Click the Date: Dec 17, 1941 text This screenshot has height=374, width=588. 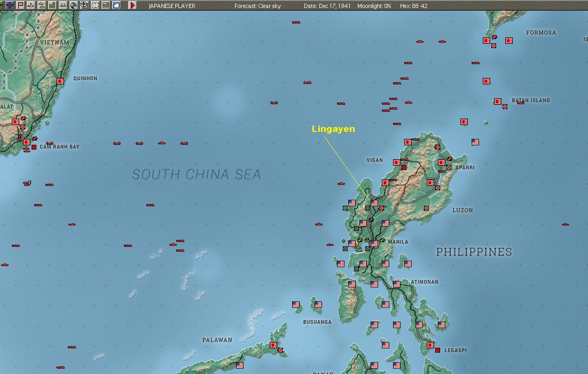click(327, 6)
